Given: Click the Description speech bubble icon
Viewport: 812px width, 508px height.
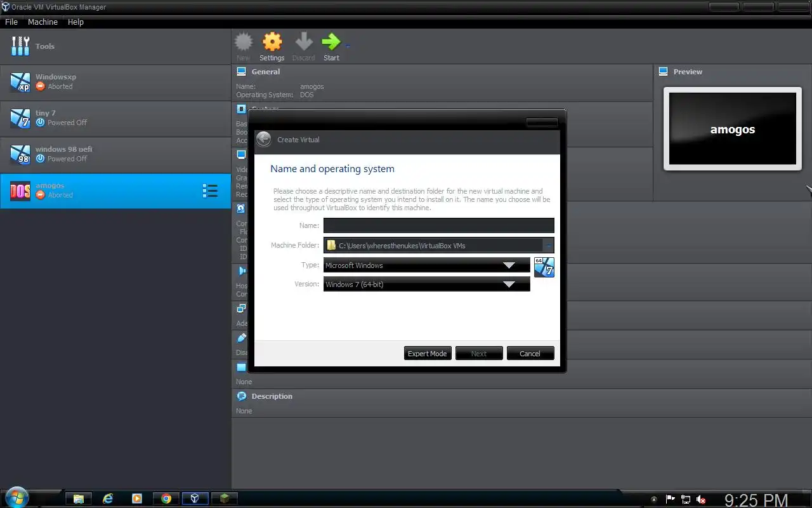Looking at the screenshot, I should (x=241, y=396).
